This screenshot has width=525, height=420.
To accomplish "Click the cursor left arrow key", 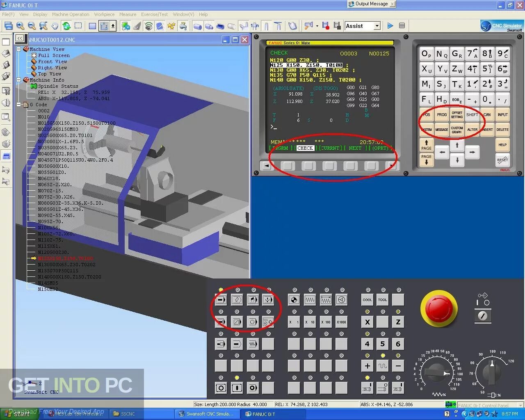I will pyautogui.click(x=442, y=152).
